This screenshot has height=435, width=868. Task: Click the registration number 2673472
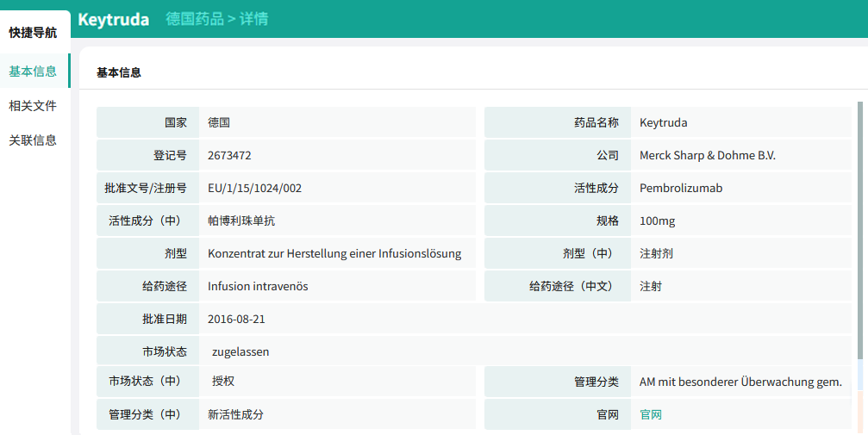tap(229, 156)
